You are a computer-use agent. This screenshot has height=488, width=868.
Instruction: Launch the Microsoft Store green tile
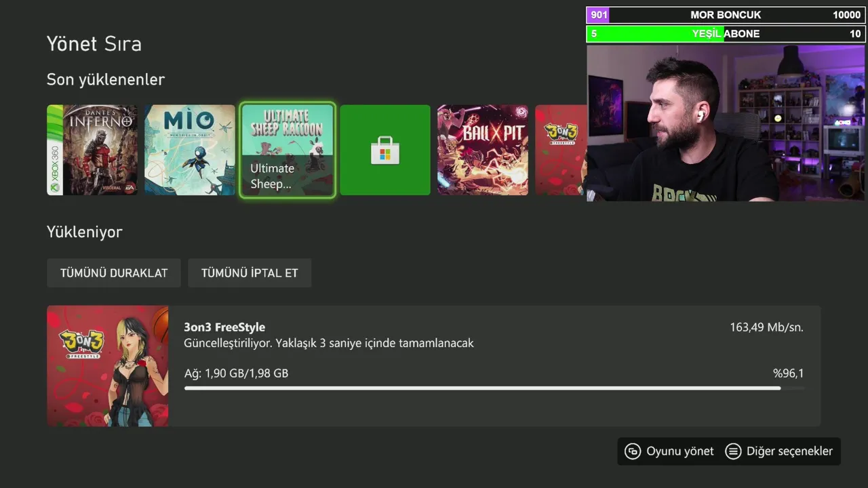point(385,150)
